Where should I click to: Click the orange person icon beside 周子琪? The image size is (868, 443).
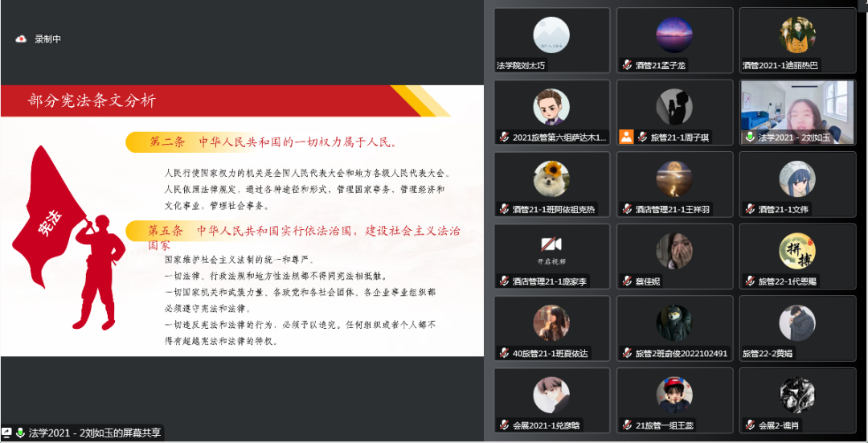tap(626, 137)
